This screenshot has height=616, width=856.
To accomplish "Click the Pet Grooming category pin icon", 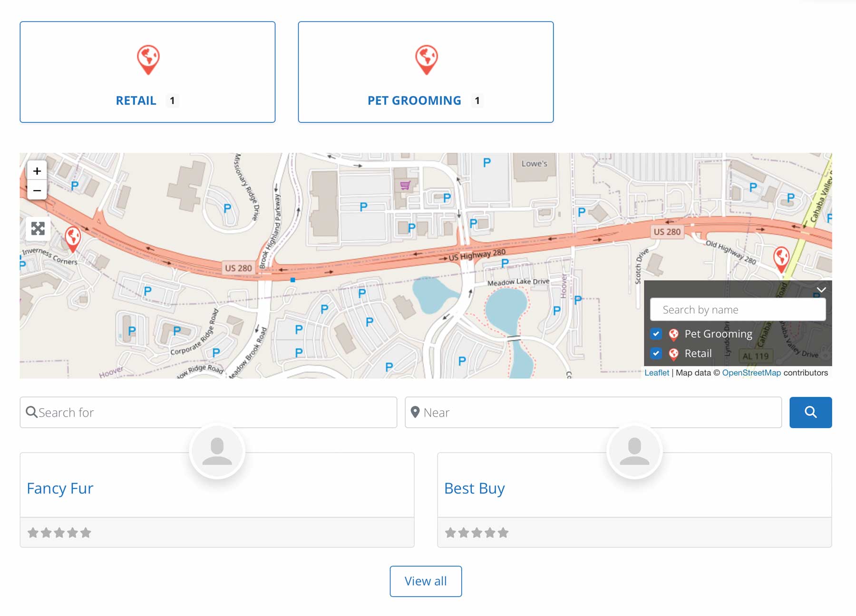I will tap(426, 59).
